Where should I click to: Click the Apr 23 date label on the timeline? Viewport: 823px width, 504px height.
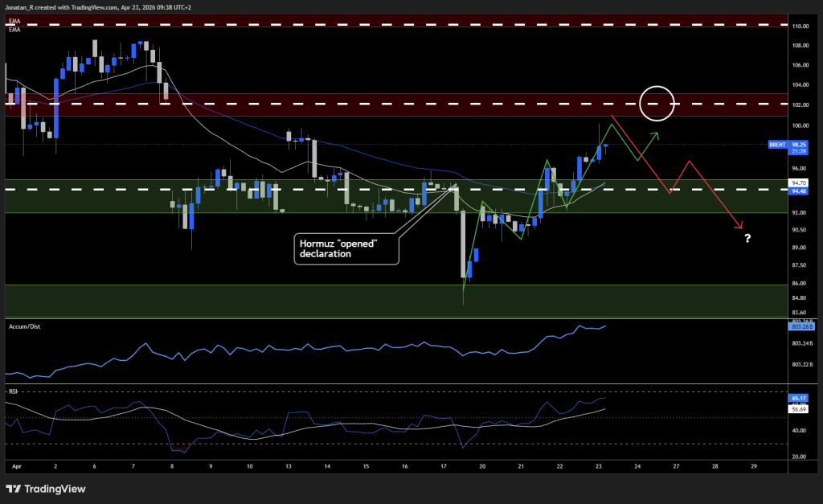point(598,466)
